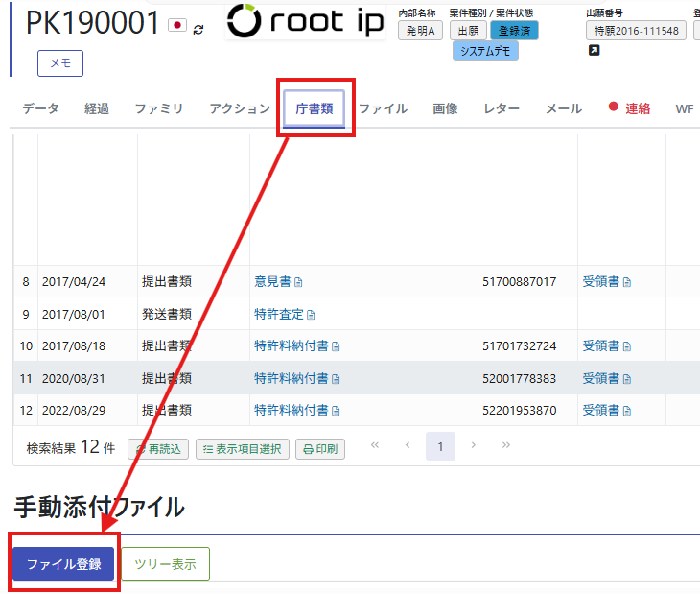Open 受領書 document icon in row 10
The image size is (700, 594).
[627, 346]
